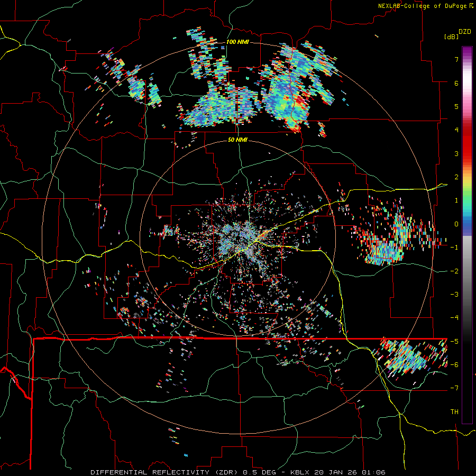Screen dimensions: 476x476
Task: Click the -5 value on the color scale
Action: coord(454,342)
